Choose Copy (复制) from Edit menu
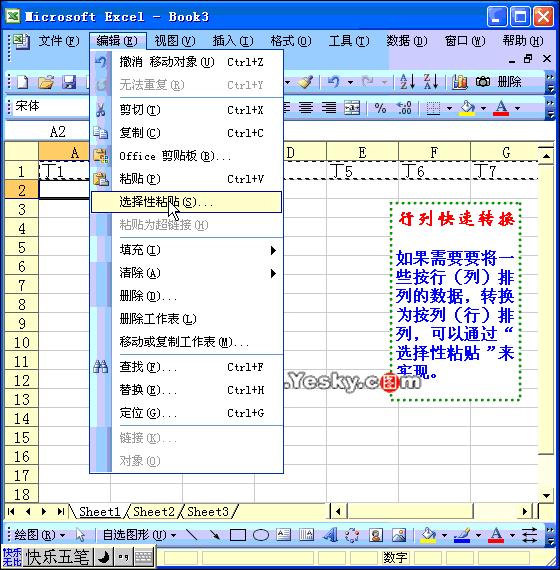This screenshot has height=570, width=560. coord(187,133)
